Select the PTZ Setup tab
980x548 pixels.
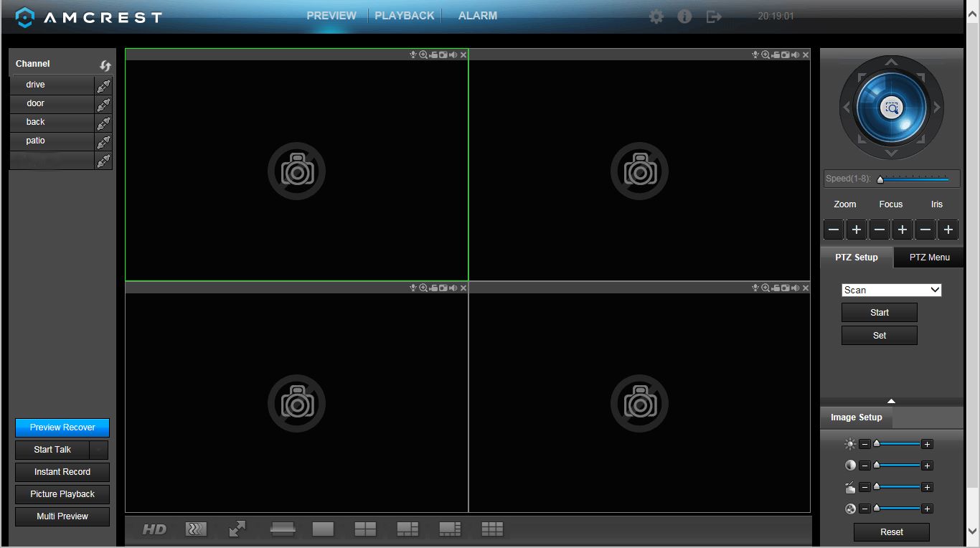(x=857, y=258)
